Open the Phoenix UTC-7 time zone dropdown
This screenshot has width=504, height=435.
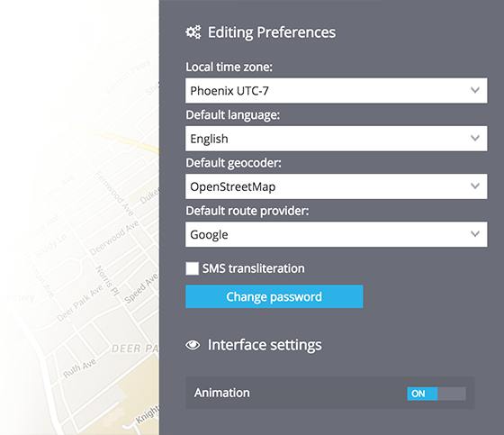tap(337, 90)
